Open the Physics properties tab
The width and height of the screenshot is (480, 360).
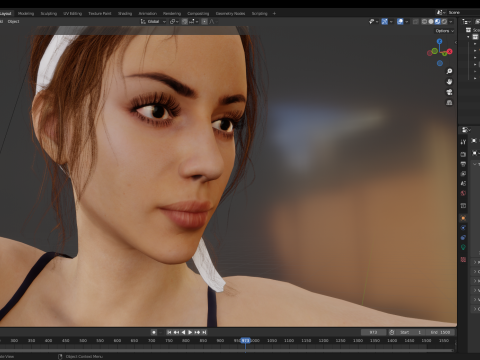[463, 228]
